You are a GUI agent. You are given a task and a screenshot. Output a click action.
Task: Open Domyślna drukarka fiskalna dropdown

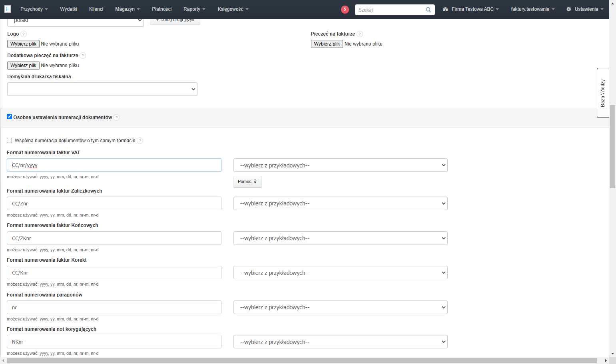pyautogui.click(x=102, y=89)
